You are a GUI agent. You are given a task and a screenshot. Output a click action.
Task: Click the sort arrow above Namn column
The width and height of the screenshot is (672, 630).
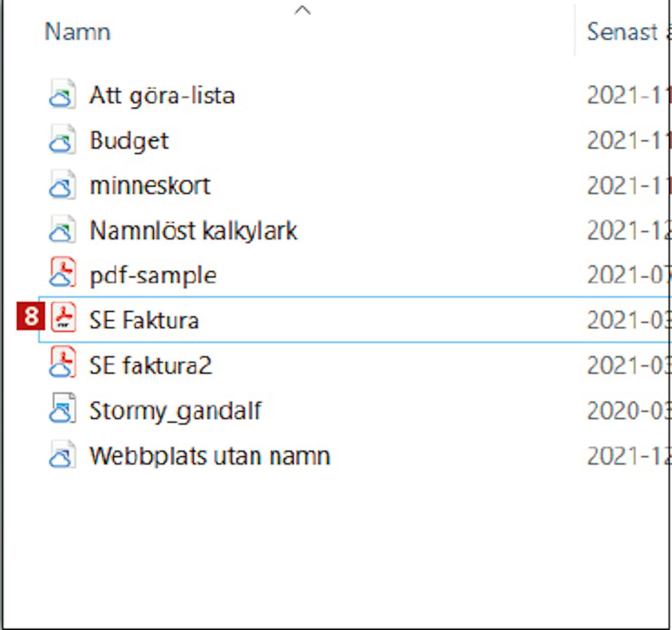302,10
